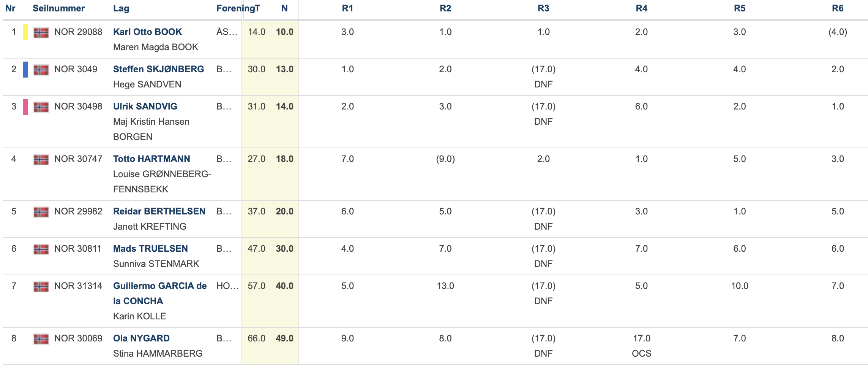Click the R6 column header
Screen dimensions: 868x365
(838, 8)
